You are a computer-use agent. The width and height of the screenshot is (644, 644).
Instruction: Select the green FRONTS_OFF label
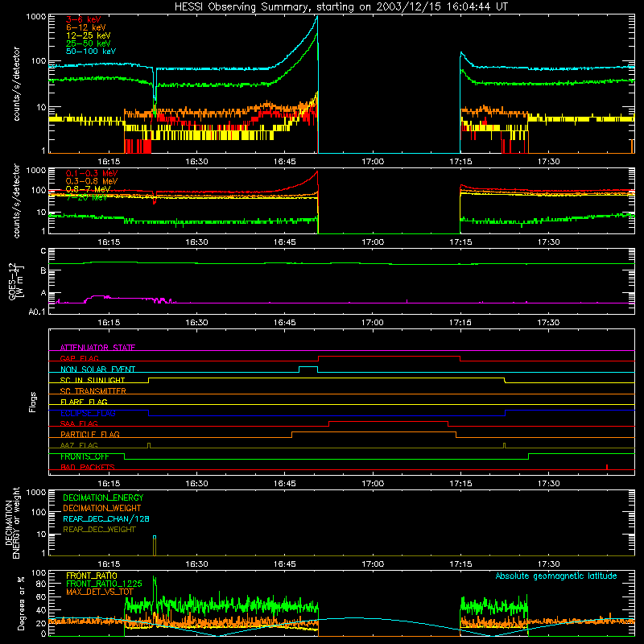pos(85,456)
